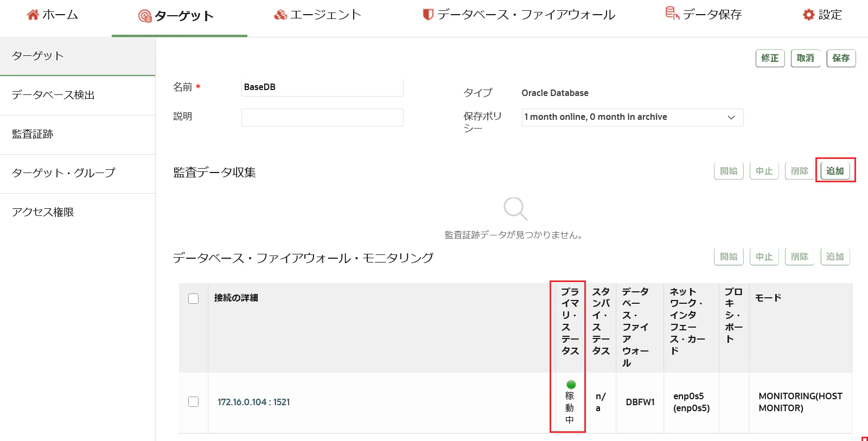Open ターゲット・グループ in the sidebar

pyautogui.click(x=78, y=174)
